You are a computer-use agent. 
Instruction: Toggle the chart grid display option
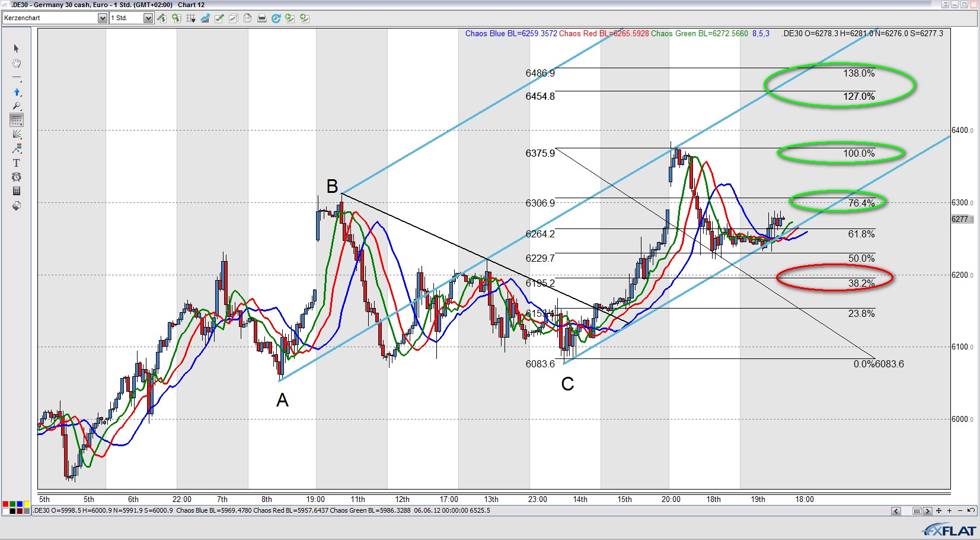click(190, 18)
